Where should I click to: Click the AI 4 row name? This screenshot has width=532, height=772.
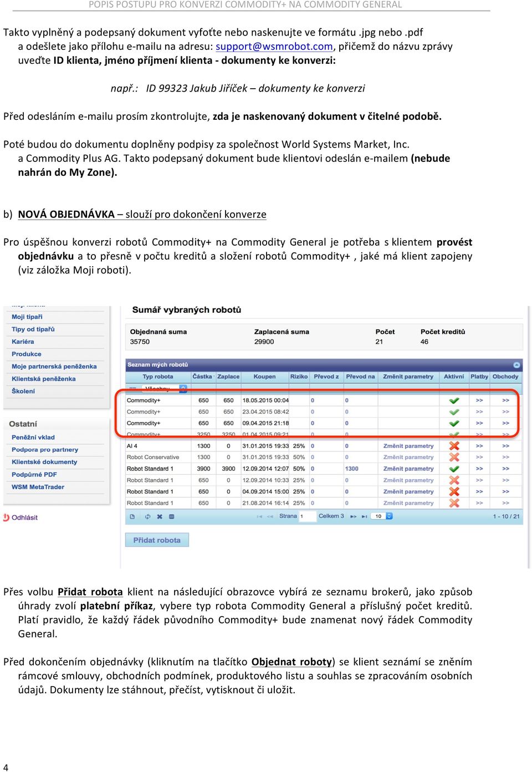pyautogui.click(x=132, y=446)
